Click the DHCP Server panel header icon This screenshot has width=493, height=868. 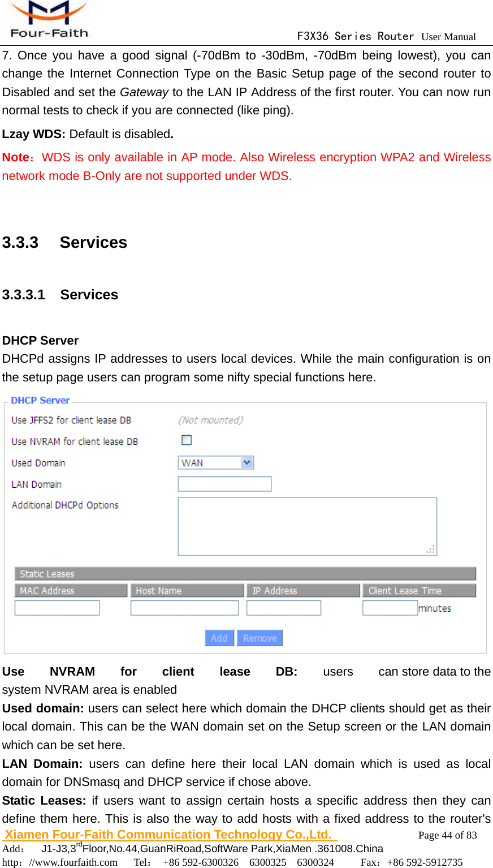point(40,400)
